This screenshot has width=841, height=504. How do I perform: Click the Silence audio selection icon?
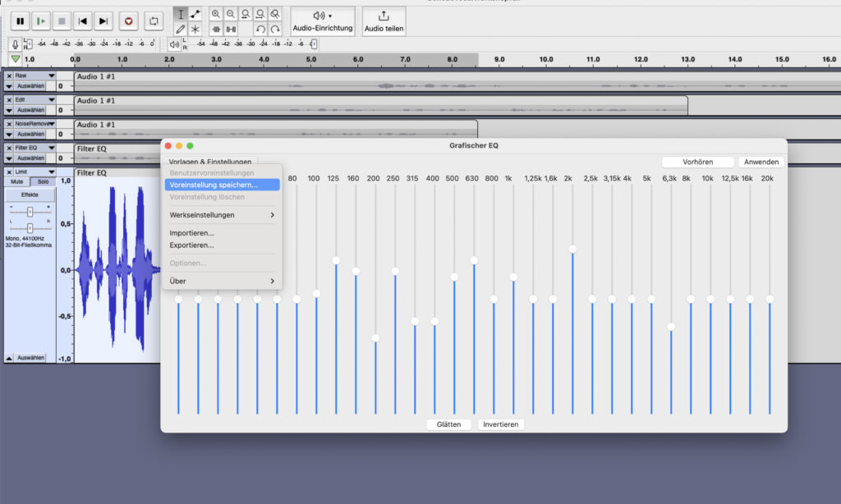231,29
